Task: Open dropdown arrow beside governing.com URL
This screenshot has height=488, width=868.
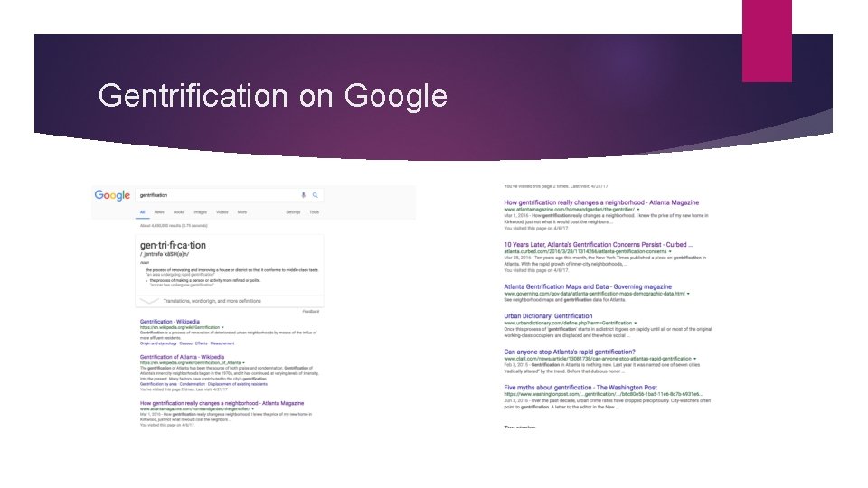Action: tap(688, 294)
